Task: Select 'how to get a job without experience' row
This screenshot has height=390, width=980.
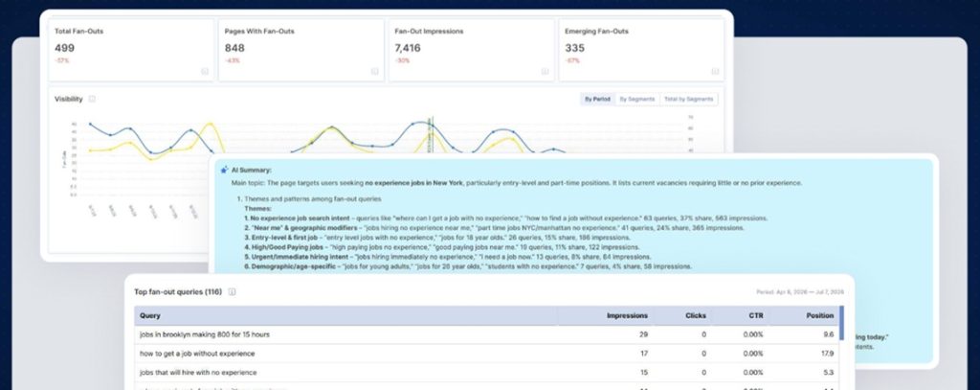Action: (486, 354)
